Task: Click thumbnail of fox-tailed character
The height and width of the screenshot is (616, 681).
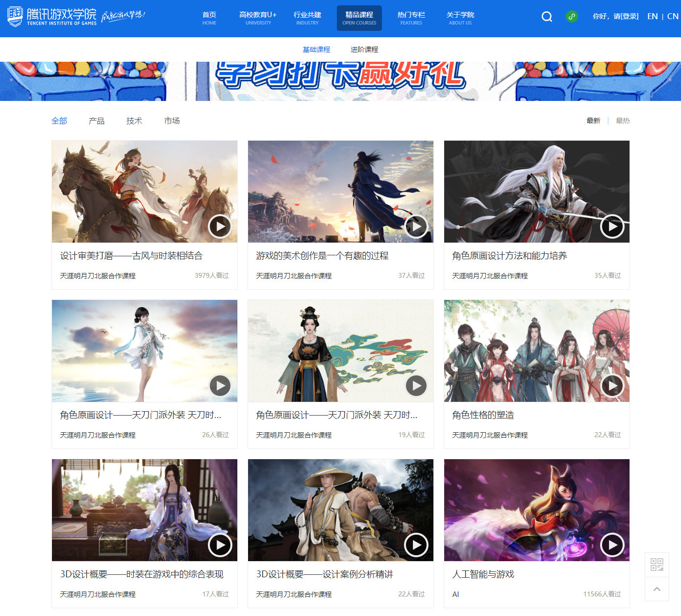Action: click(537, 510)
